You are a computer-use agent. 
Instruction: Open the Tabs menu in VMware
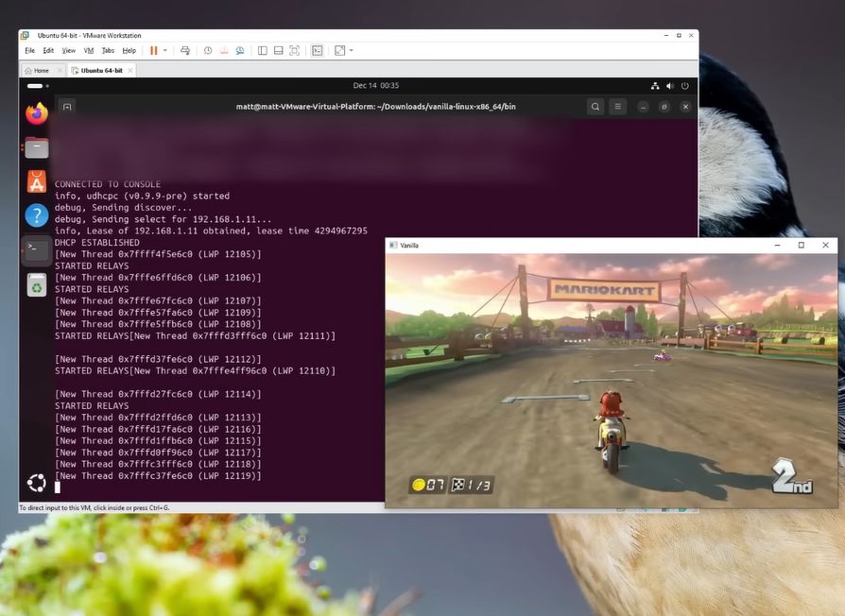(x=108, y=50)
